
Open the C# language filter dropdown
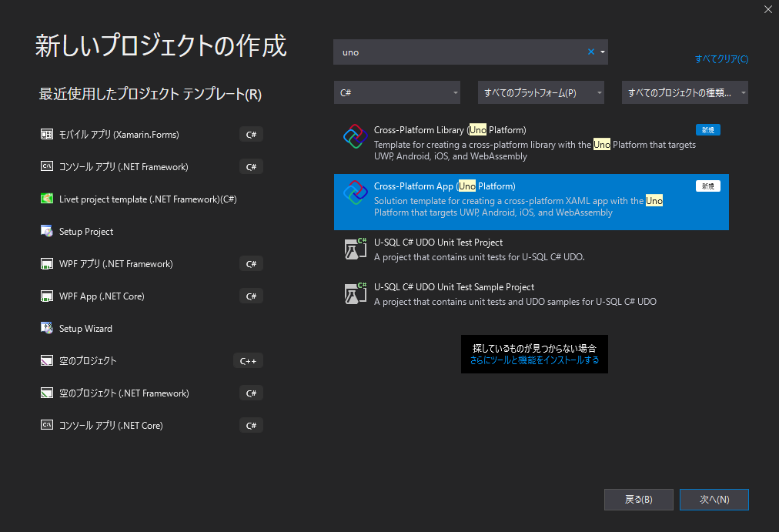pyautogui.click(x=397, y=92)
